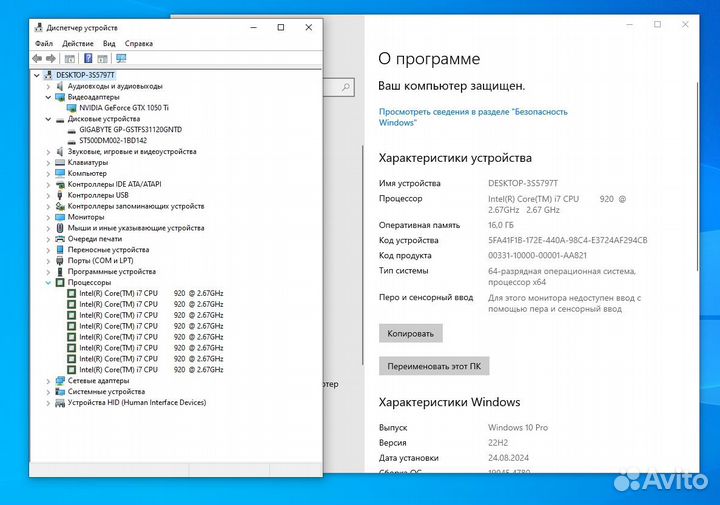The height and width of the screenshot is (505, 720).
Task: Click the Windows 10 Pro edition value
Action: coord(518,427)
